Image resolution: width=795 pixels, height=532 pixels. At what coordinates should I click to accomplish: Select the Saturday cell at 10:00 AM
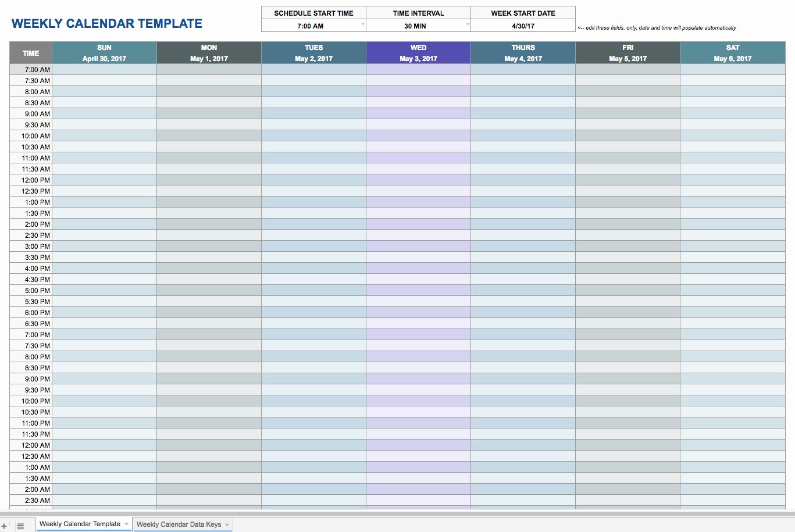(733, 136)
